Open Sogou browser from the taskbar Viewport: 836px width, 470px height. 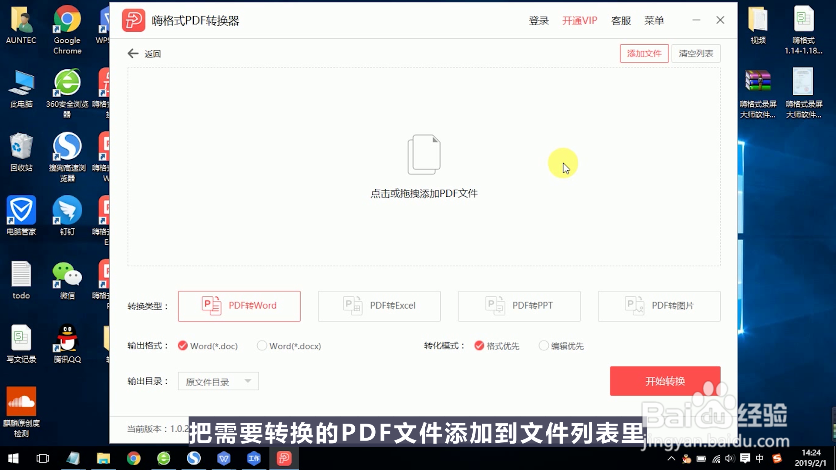pos(194,458)
